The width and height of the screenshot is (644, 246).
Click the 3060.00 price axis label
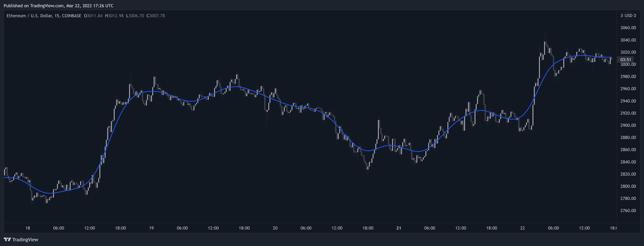point(628,28)
